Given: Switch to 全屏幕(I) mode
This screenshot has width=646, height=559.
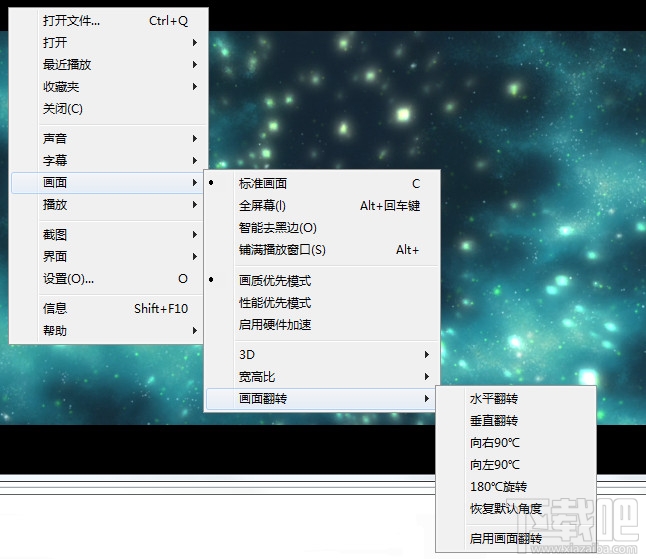Looking at the screenshot, I should point(322,206).
